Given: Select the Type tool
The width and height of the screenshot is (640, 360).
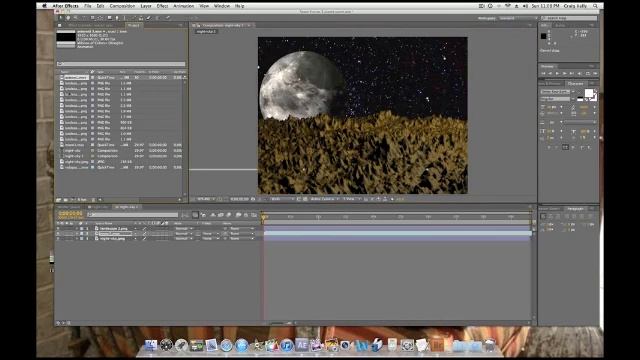Looking at the screenshot, I should tap(124, 18).
